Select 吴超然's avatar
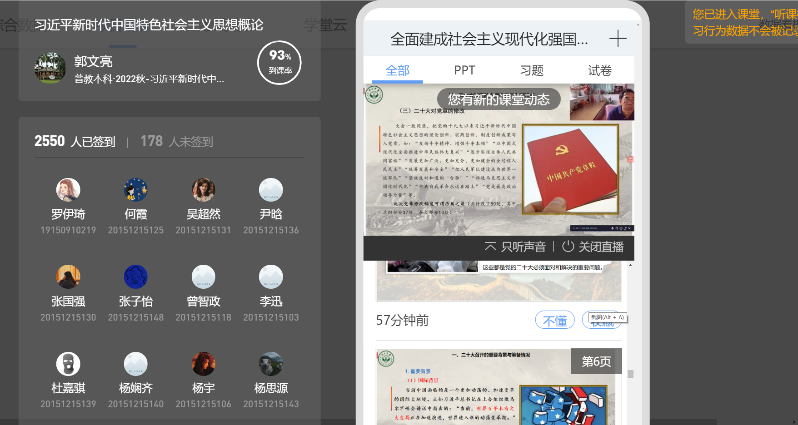798x425 pixels. click(203, 190)
